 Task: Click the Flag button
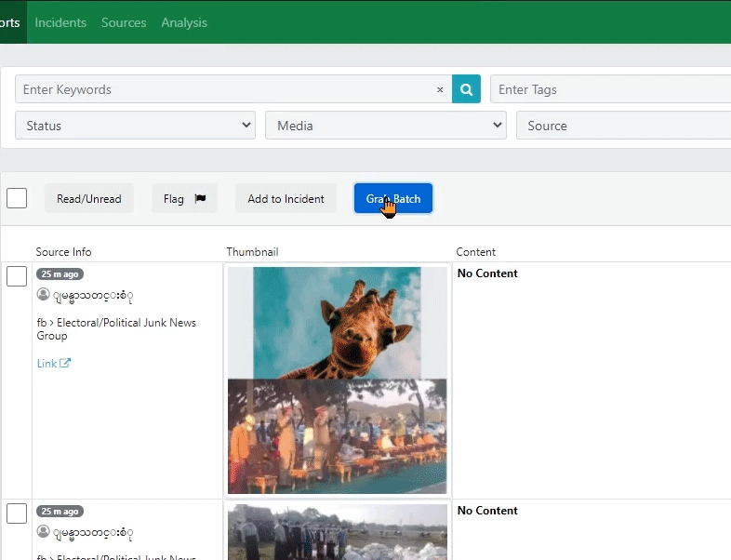pyautogui.click(x=185, y=199)
